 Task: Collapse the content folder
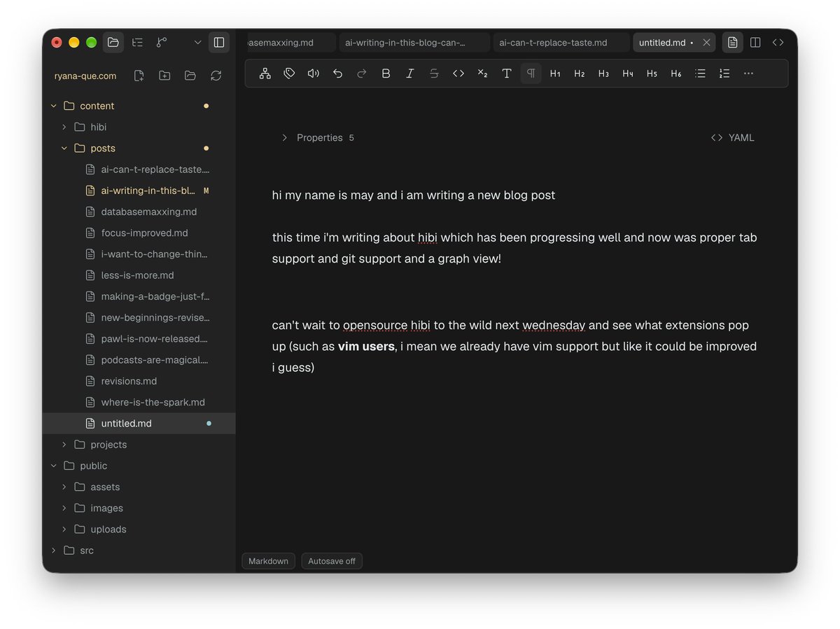[53, 106]
